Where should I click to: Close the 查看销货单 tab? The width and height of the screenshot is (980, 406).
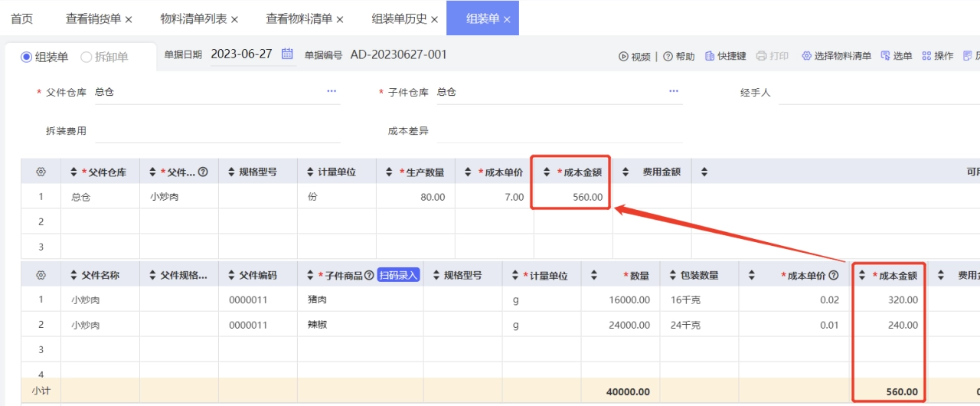pyautogui.click(x=129, y=19)
